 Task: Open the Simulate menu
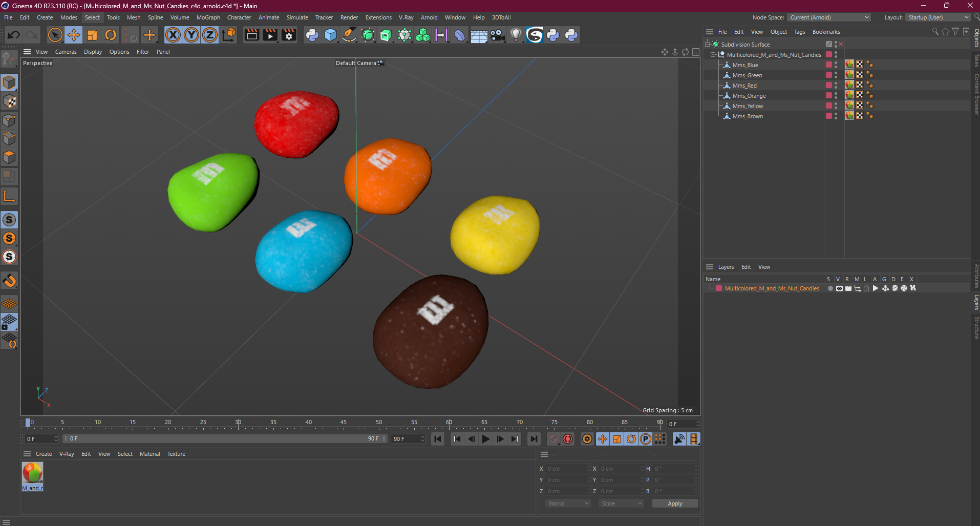pos(297,17)
